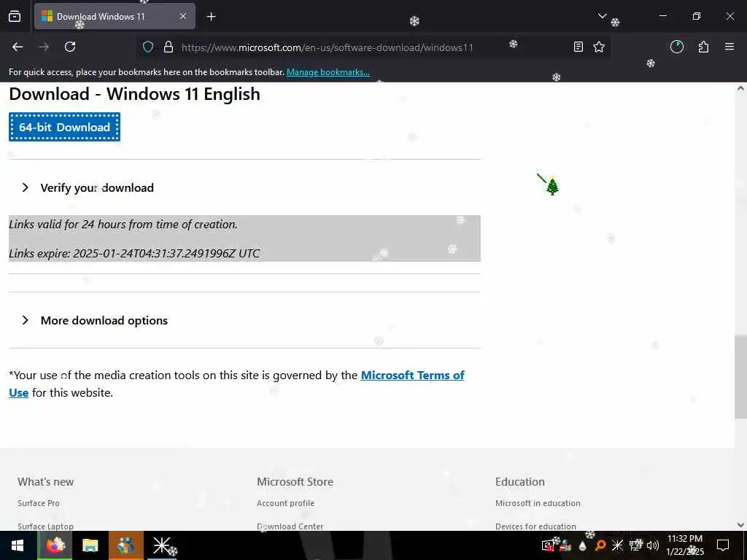Open the Windows Start button
The image size is (747, 560).
(x=18, y=545)
